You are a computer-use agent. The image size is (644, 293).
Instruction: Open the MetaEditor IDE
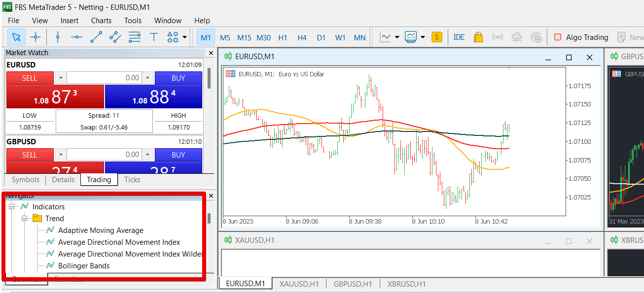(x=459, y=37)
